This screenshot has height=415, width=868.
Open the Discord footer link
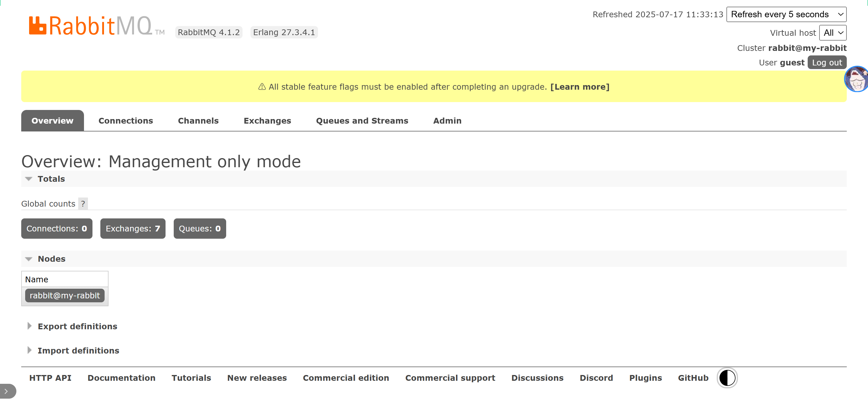point(596,378)
